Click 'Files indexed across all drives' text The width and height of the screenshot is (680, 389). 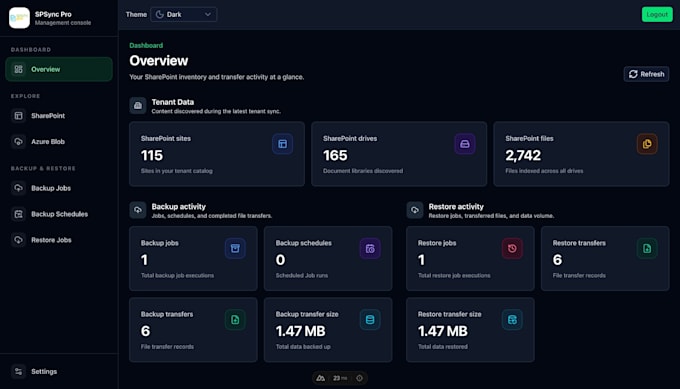544,171
